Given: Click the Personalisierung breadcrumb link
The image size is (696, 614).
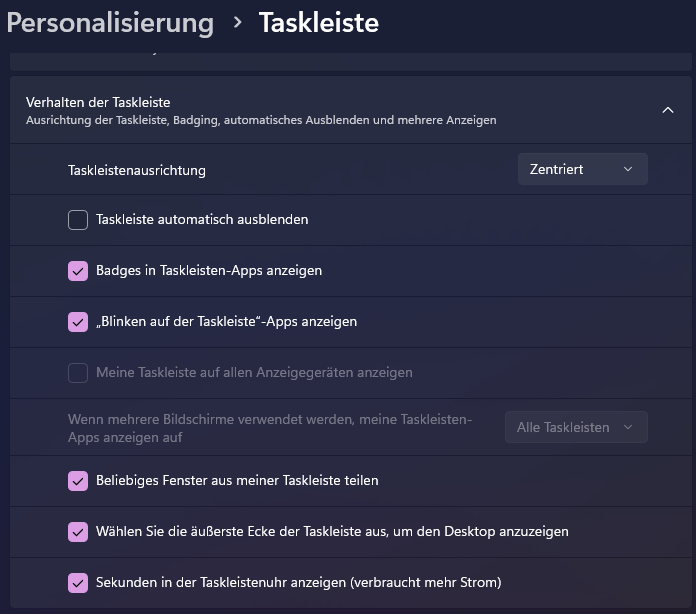Looking at the screenshot, I should point(110,22).
